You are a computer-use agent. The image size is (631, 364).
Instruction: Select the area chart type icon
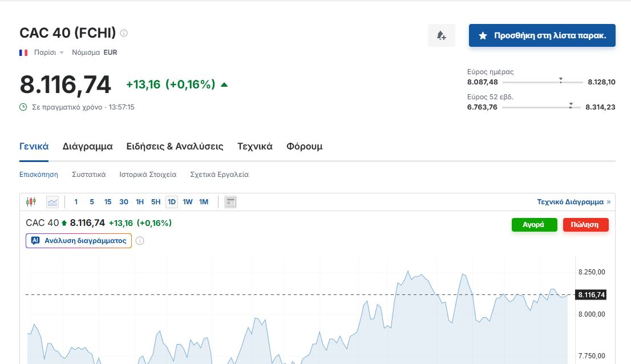[x=52, y=201]
